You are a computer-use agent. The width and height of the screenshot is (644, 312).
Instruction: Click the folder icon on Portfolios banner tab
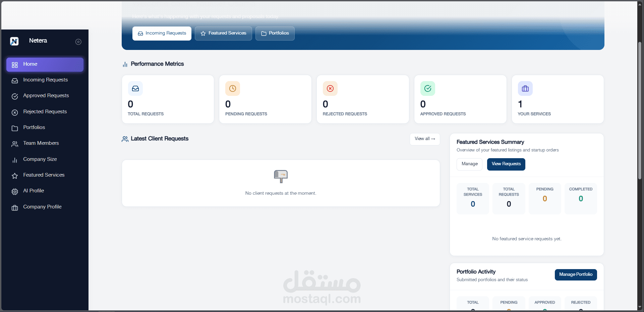tap(264, 34)
